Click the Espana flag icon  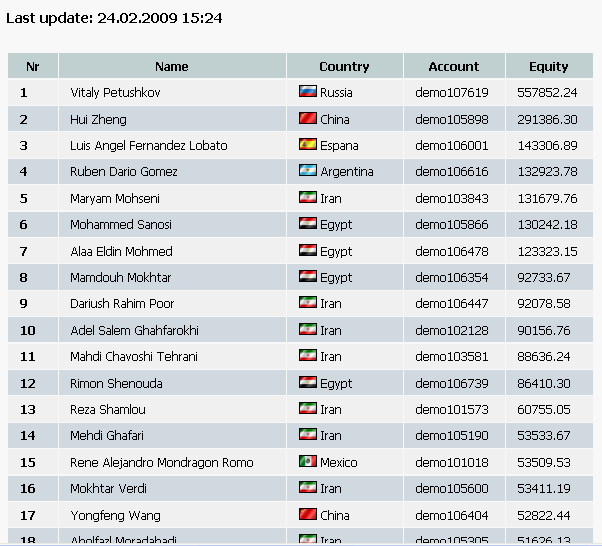(x=308, y=145)
